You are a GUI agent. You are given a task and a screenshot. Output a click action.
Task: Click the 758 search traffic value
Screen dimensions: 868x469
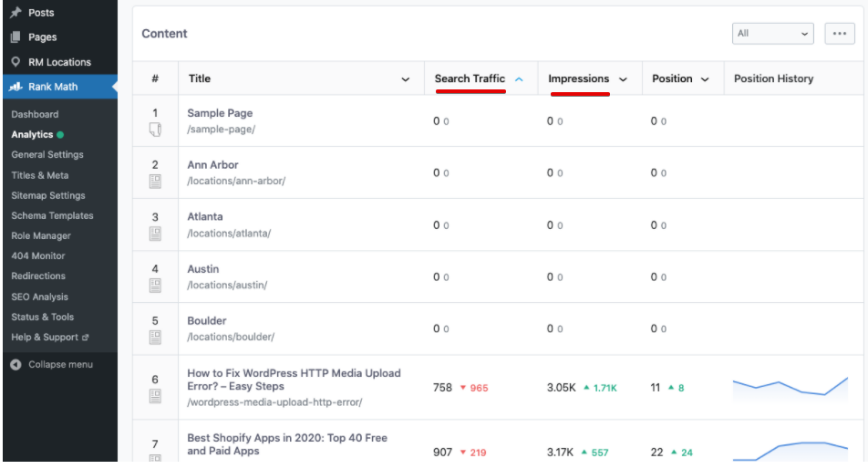(442, 388)
